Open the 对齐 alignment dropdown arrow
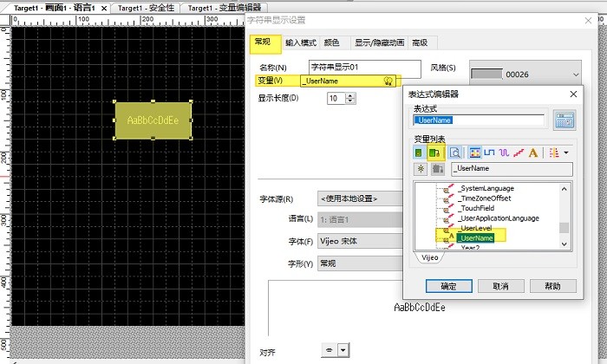The width and height of the screenshot is (607, 364). coord(343,351)
